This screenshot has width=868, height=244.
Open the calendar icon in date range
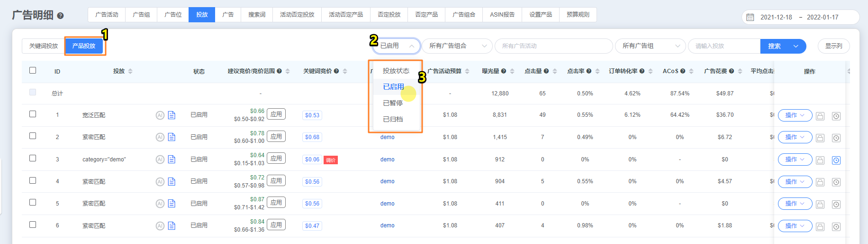750,17
